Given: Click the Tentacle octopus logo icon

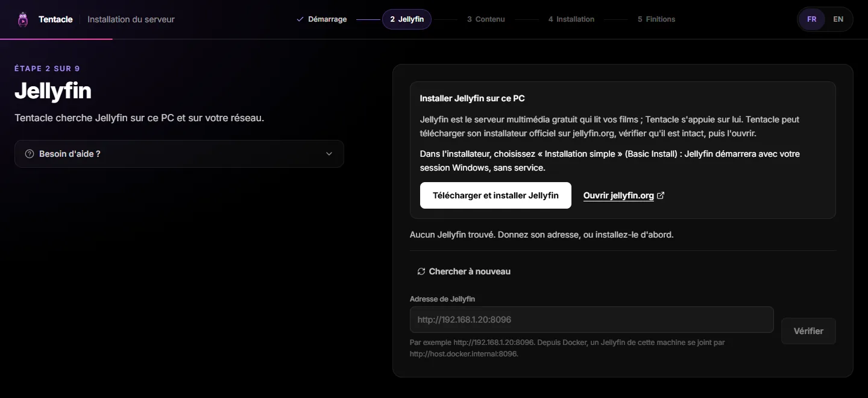Looking at the screenshot, I should pyautogui.click(x=23, y=19).
